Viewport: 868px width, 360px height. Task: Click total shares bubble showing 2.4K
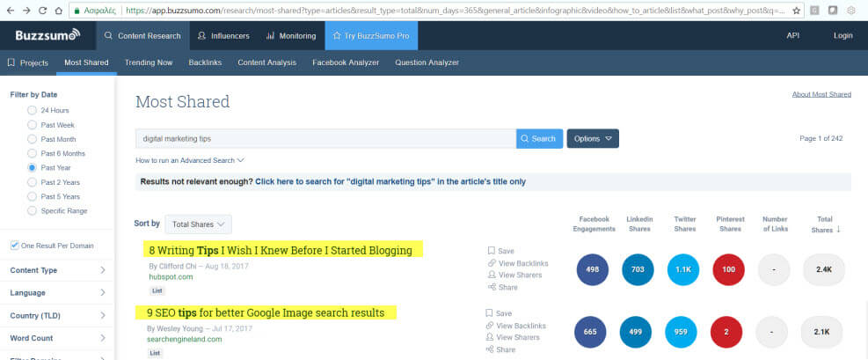click(824, 269)
